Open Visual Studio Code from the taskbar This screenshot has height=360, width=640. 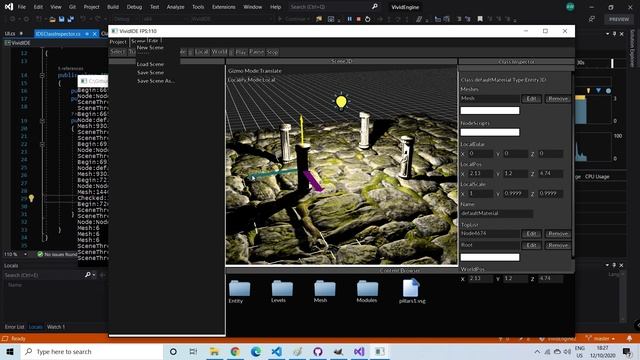coord(276,351)
